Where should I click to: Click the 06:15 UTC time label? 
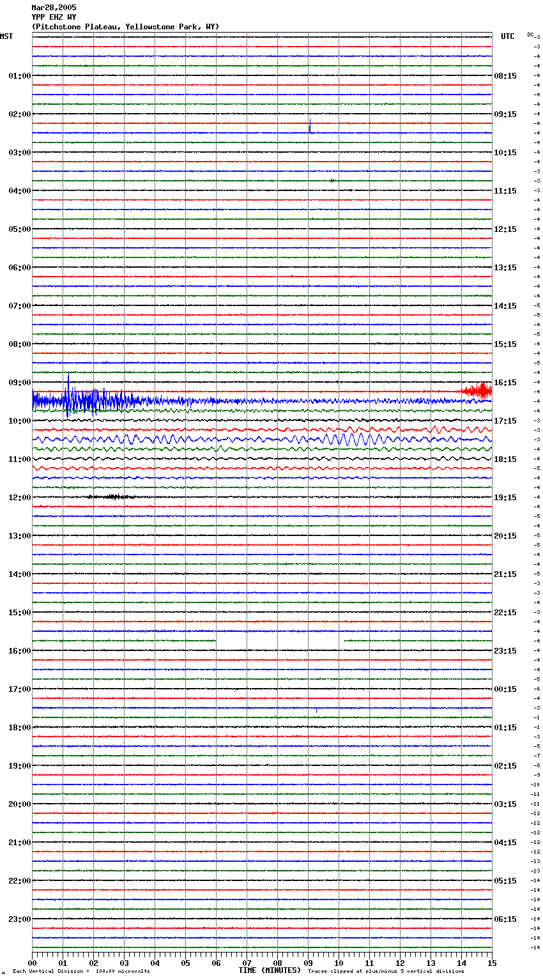click(505, 919)
